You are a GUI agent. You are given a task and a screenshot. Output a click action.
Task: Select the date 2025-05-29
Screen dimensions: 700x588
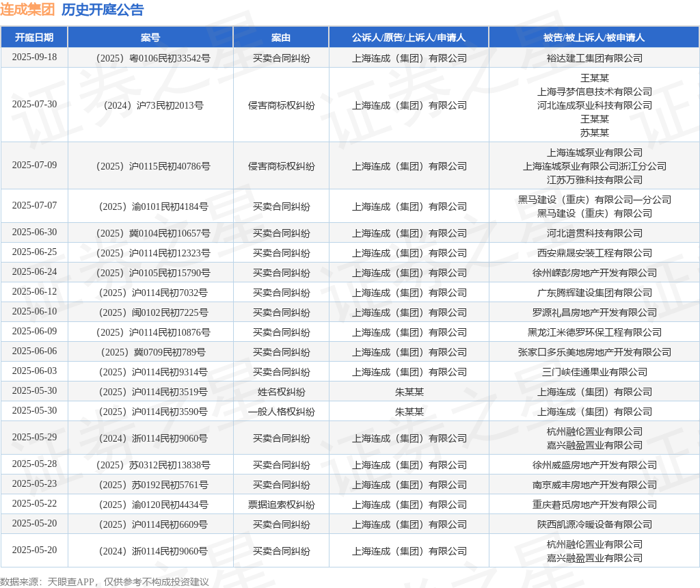tap(34, 437)
